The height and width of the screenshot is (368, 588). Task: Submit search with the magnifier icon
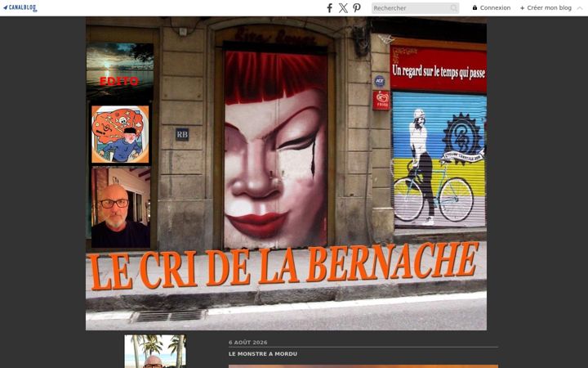(454, 8)
